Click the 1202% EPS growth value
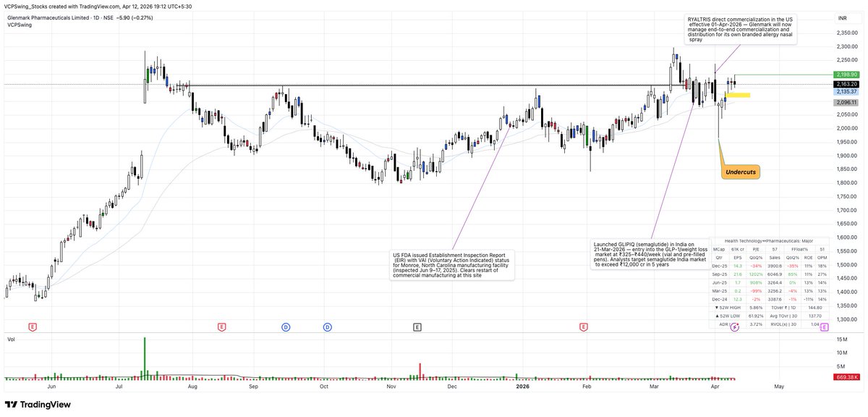868x417 pixels. click(756, 274)
